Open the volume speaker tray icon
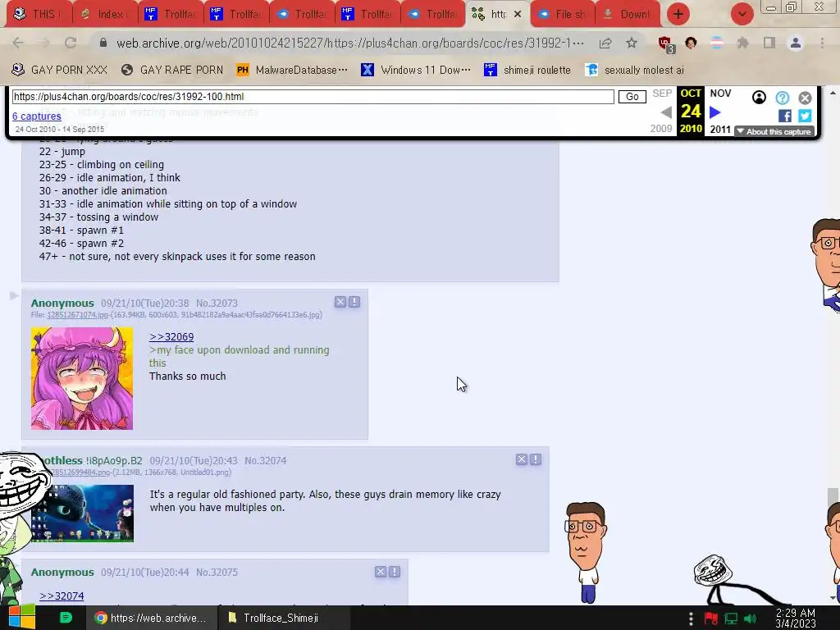The height and width of the screenshot is (630, 840). pos(750,619)
